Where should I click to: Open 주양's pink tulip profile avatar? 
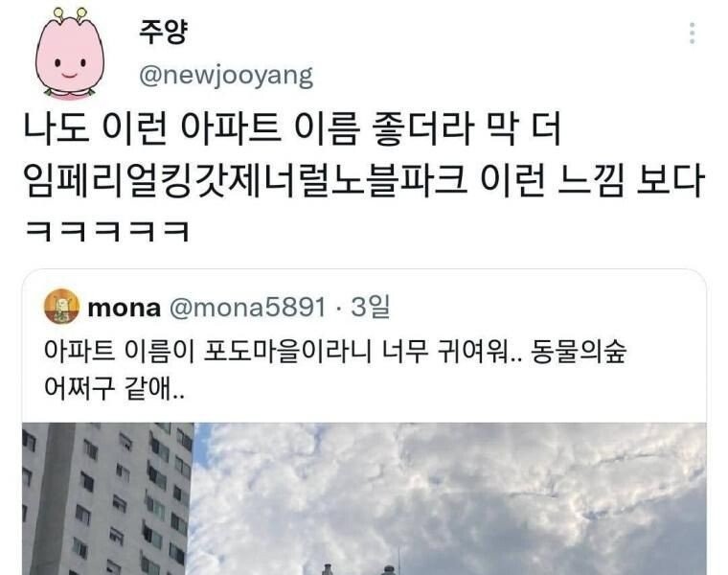click(x=70, y=54)
